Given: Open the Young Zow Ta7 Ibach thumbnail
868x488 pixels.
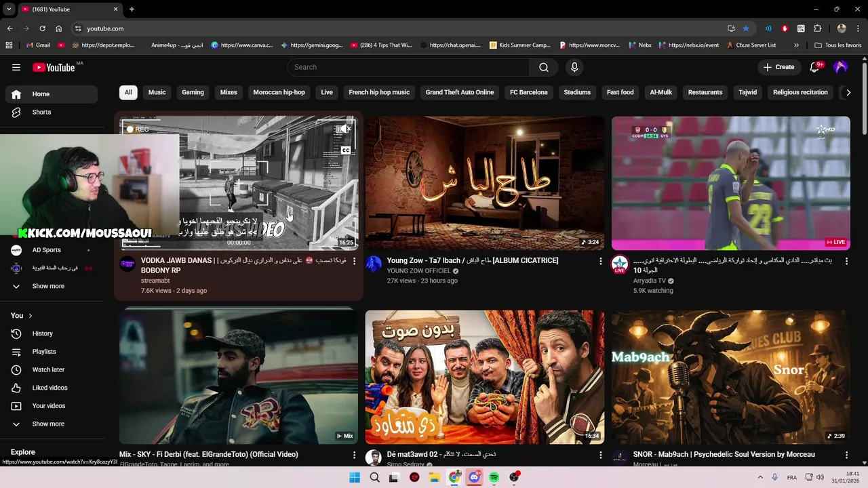Looking at the screenshot, I should pyautogui.click(x=484, y=183).
